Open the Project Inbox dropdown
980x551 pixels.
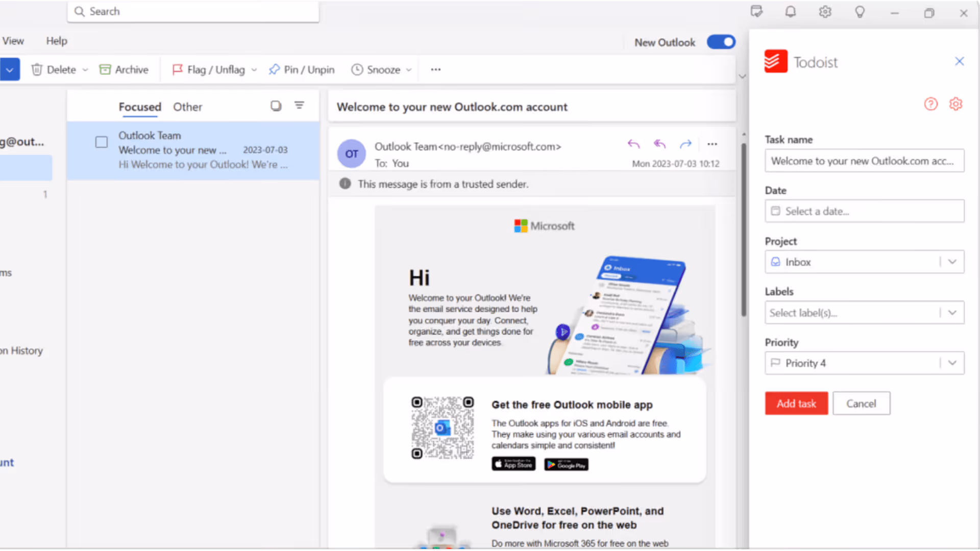point(864,262)
